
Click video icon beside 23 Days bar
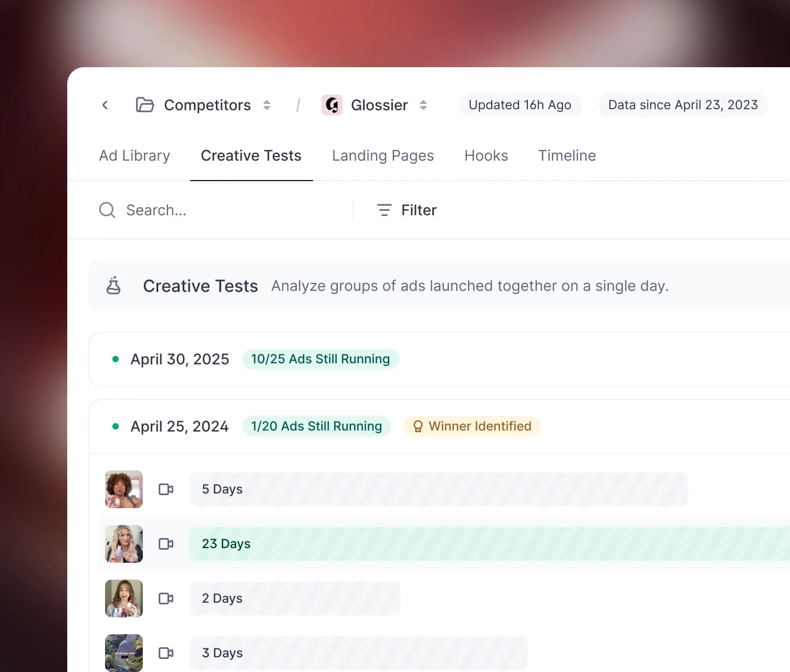[166, 544]
